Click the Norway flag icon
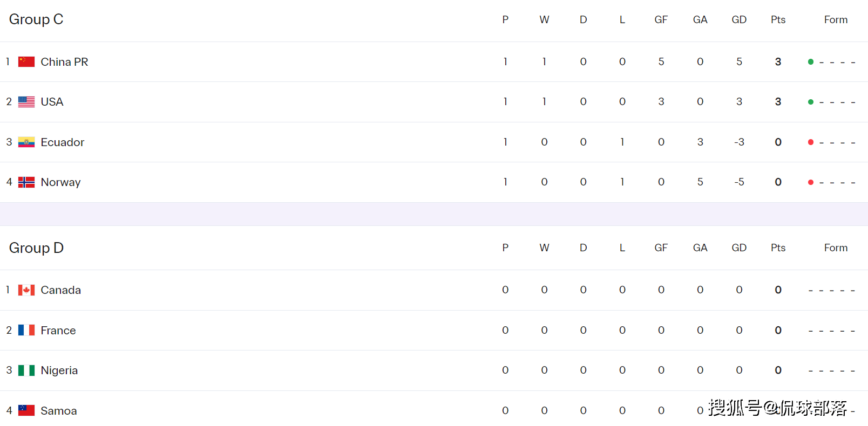This screenshot has height=426, width=868. point(26,182)
